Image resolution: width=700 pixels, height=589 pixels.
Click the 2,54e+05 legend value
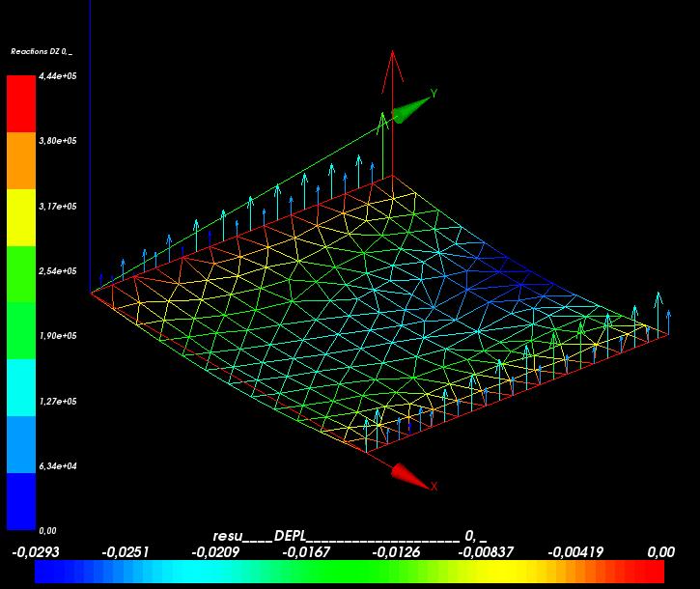click(x=58, y=271)
